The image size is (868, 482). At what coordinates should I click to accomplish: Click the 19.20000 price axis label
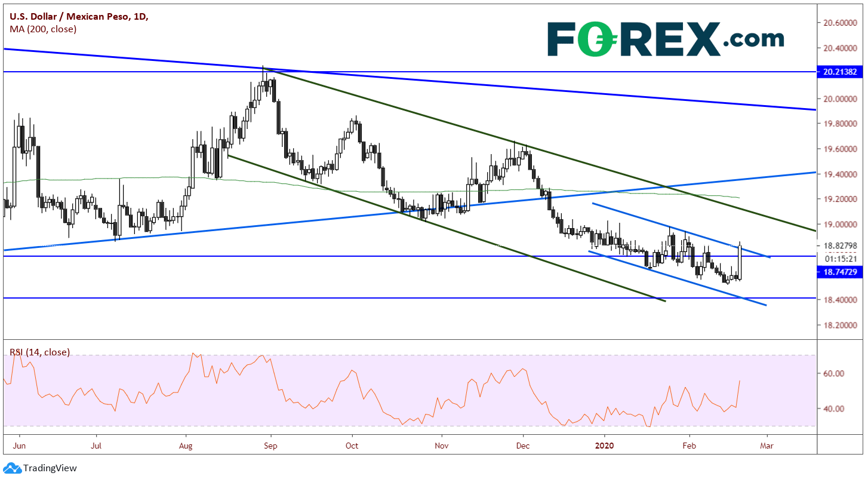click(841, 199)
